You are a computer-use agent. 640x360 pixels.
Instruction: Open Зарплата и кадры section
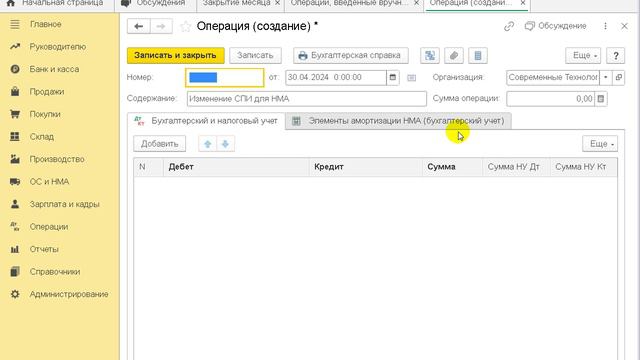(x=64, y=204)
